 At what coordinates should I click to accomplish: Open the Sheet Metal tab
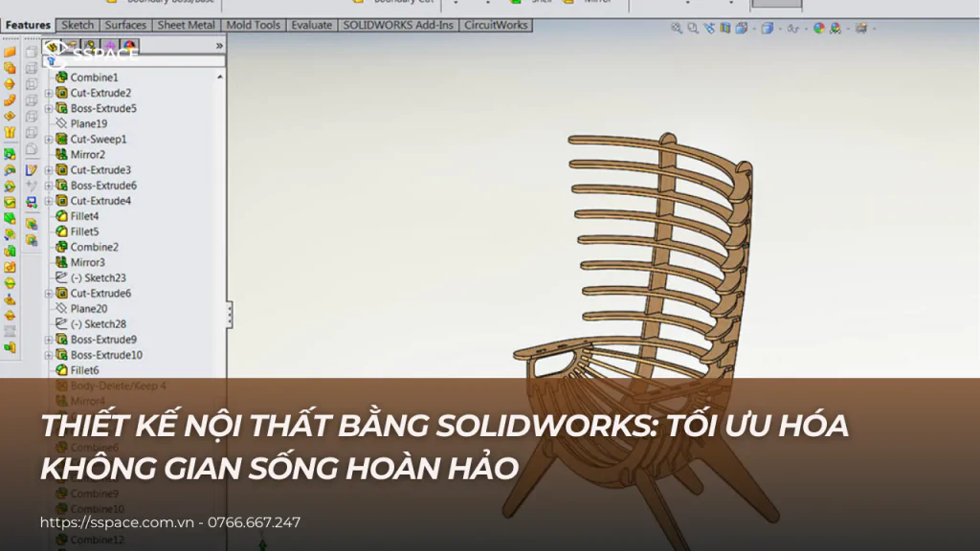[x=186, y=25]
